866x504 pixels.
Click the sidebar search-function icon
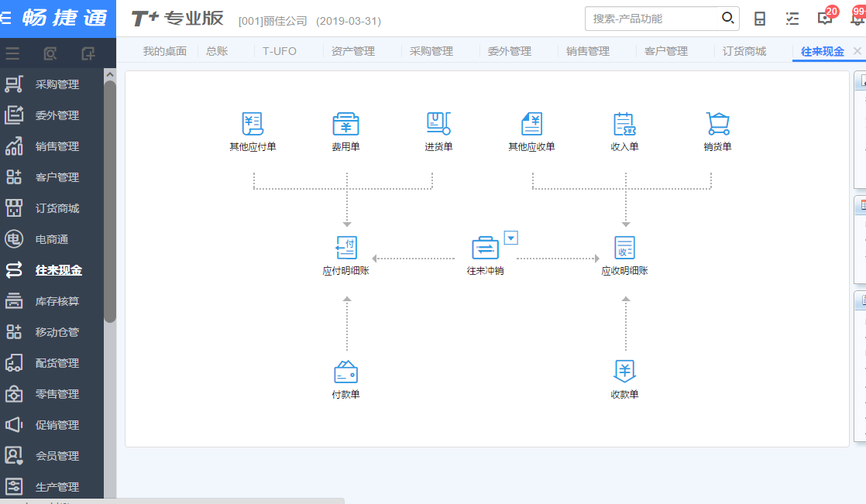50,53
